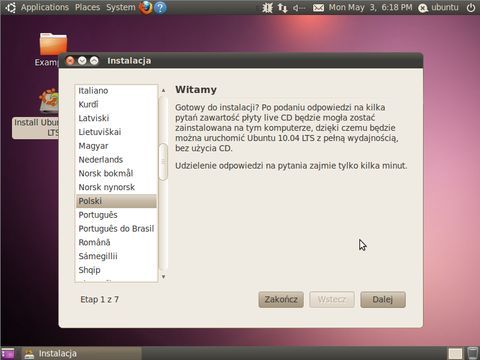Image resolution: width=480 pixels, height=360 pixels.
Task: Select Norsk bokmål in language list
Action: pos(116,173)
